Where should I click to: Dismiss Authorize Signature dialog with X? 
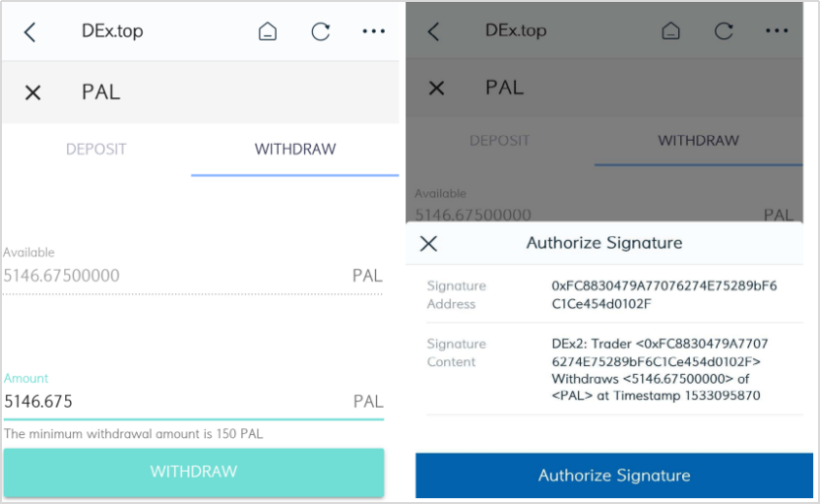pos(428,243)
